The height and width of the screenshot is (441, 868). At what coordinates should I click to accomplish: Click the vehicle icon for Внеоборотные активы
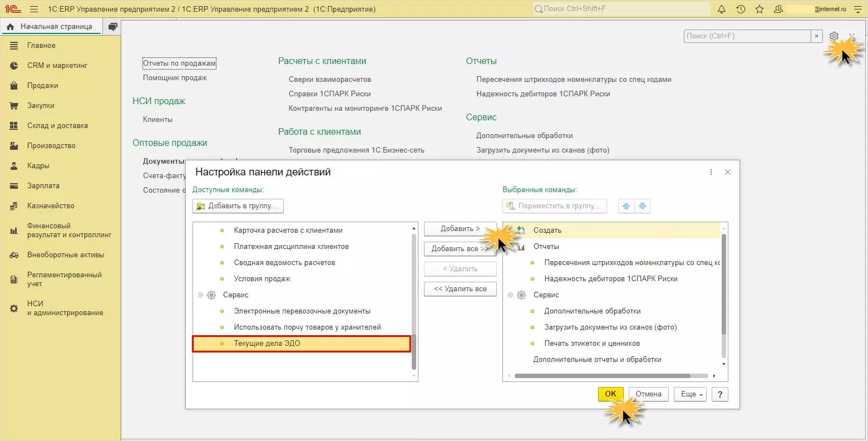point(14,255)
